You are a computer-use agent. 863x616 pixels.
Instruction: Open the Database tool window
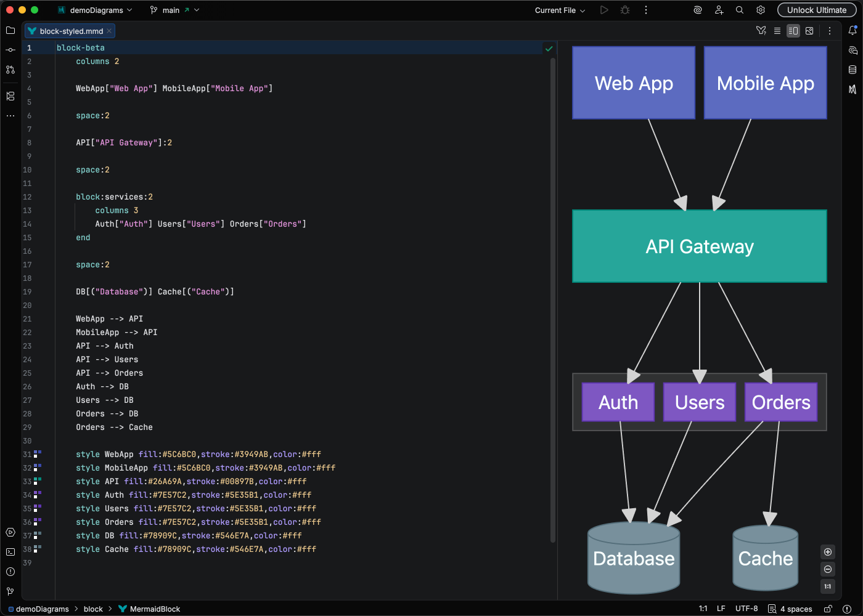853,70
